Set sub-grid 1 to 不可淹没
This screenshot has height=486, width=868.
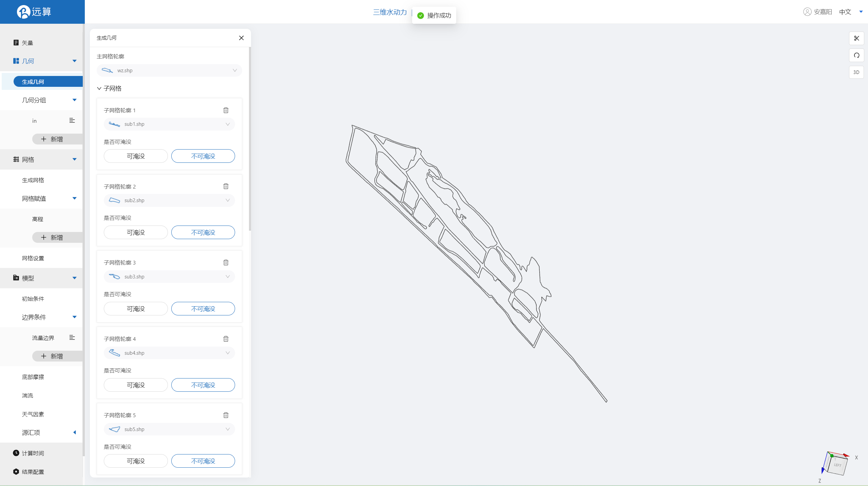(203, 156)
